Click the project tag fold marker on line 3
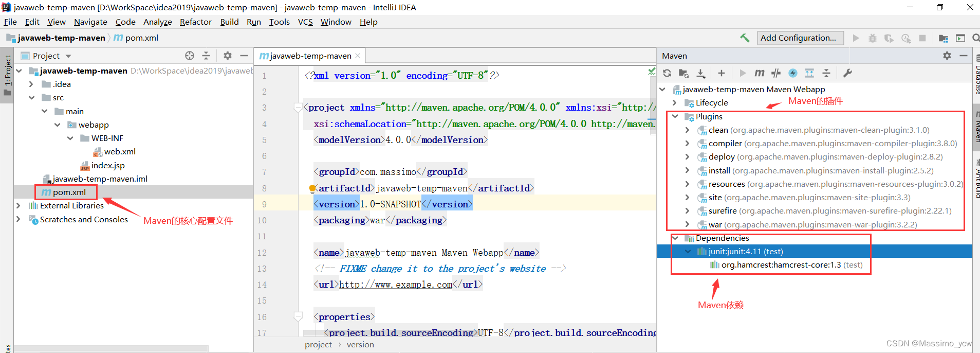Image resolution: width=980 pixels, height=353 pixels. [x=298, y=108]
